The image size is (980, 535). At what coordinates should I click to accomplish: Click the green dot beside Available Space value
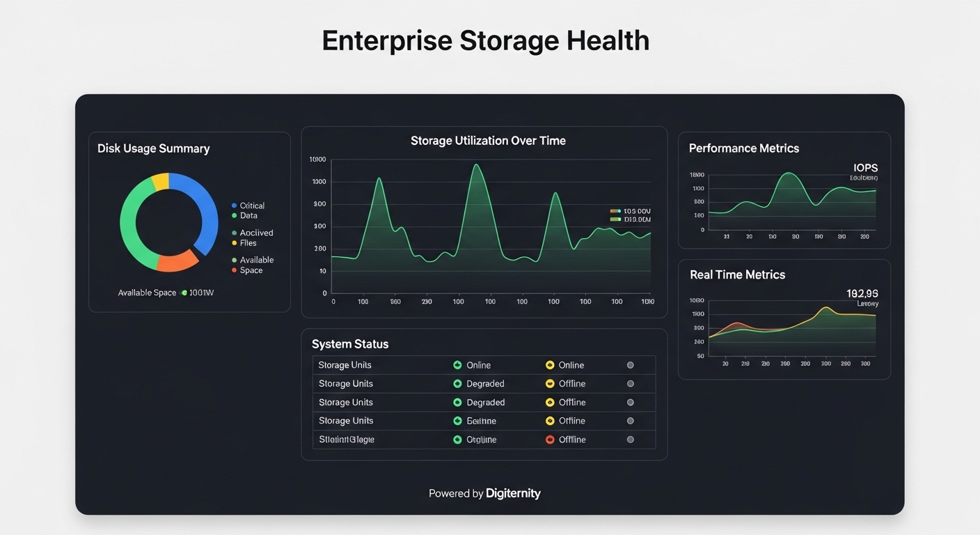(x=184, y=293)
